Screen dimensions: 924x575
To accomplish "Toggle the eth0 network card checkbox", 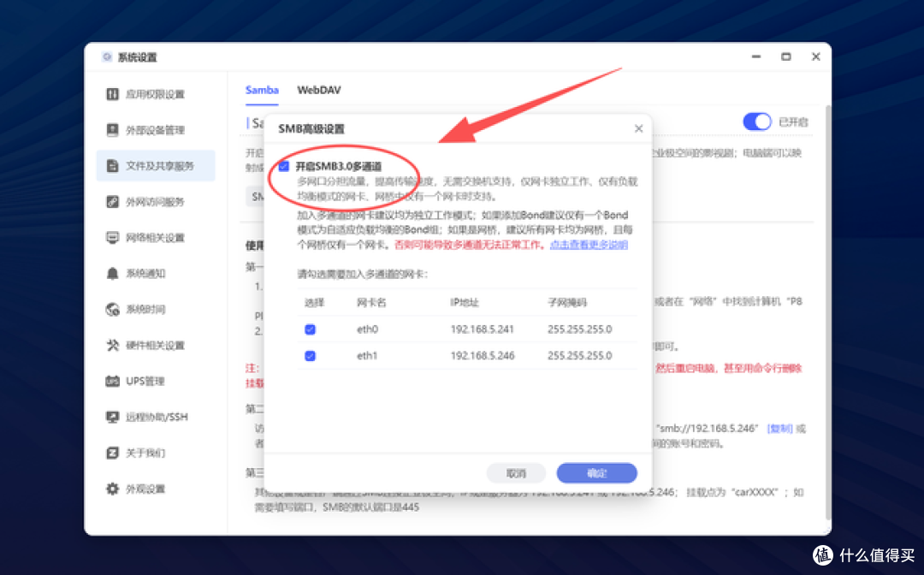I will [310, 329].
